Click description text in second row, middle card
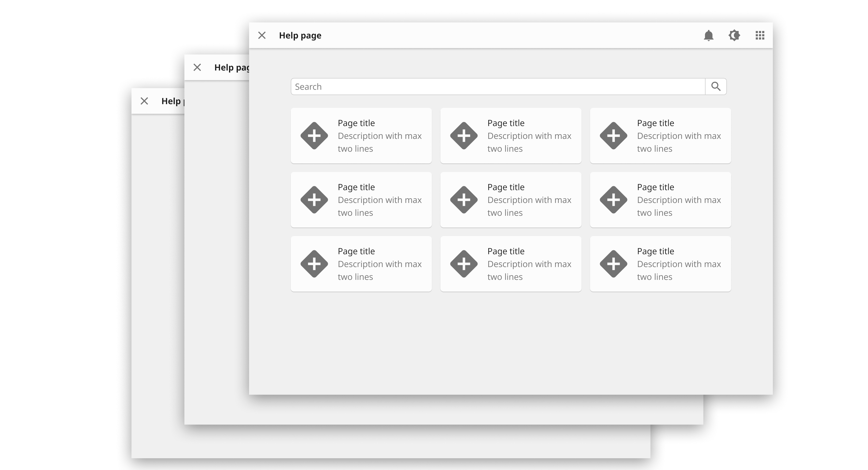This screenshot has width=868, height=470. point(529,206)
